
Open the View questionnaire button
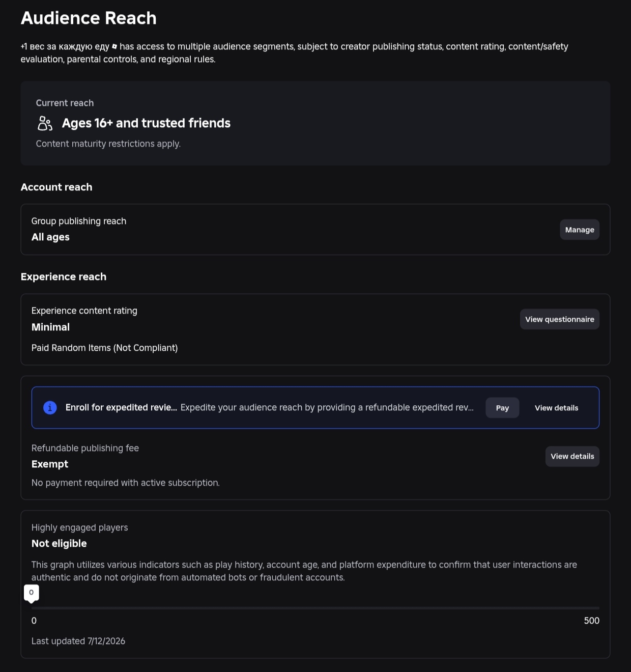coord(560,319)
